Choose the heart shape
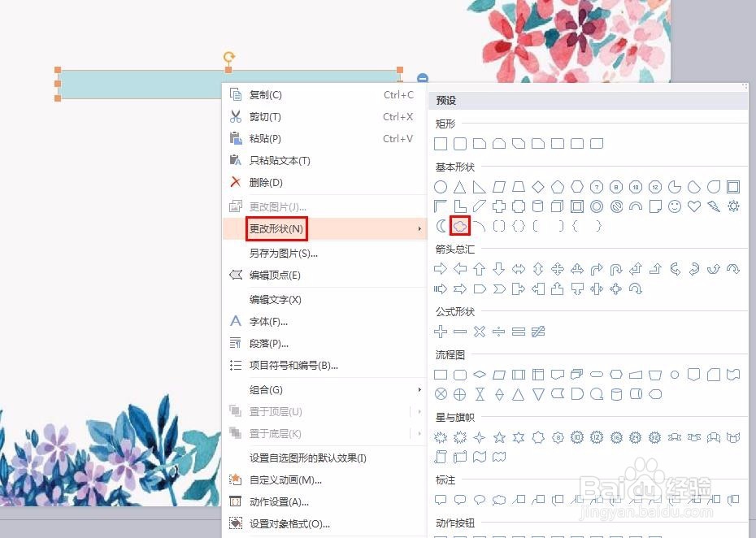The height and width of the screenshot is (538, 756). [x=693, y=206]
